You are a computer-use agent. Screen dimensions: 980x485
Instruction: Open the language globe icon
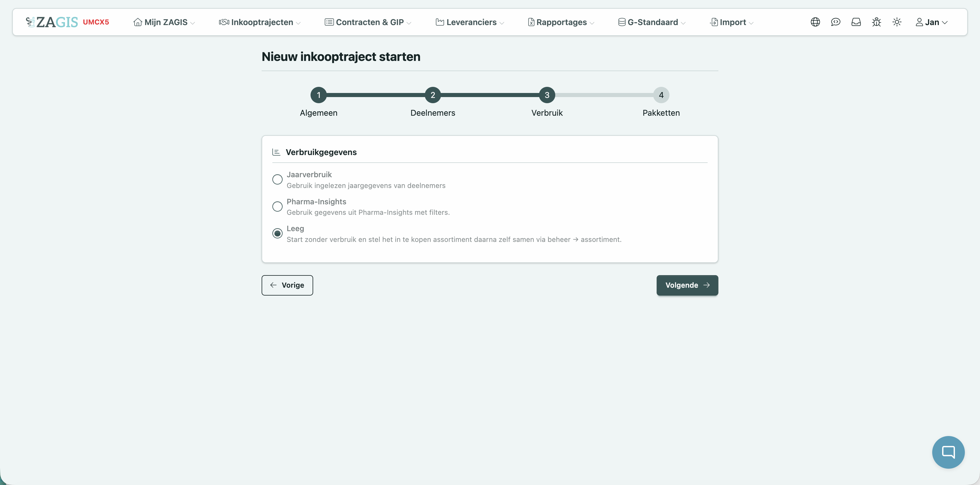pyautogui.click(x=815, y=22)
